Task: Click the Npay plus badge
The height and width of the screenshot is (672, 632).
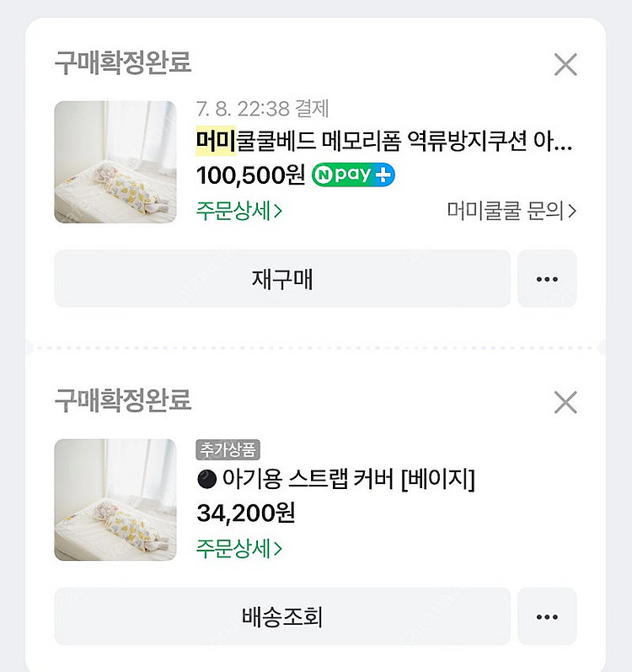Action: 353,175
